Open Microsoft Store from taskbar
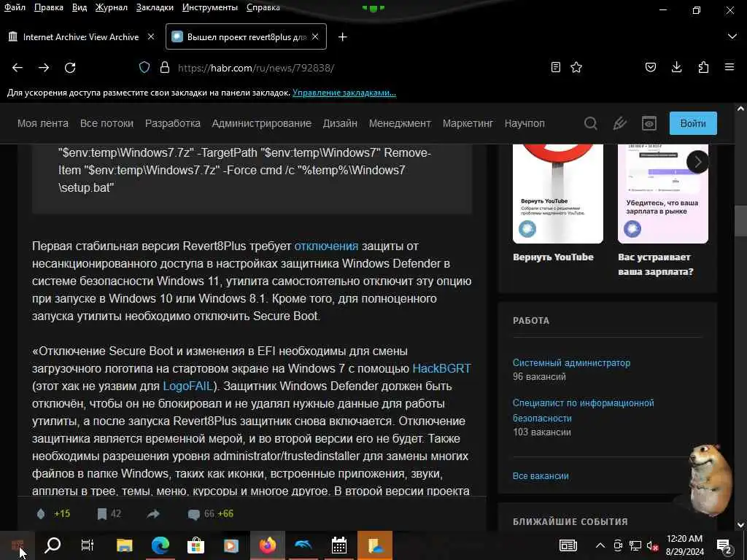This screenshot has width=747, height=560. [196, 545]
